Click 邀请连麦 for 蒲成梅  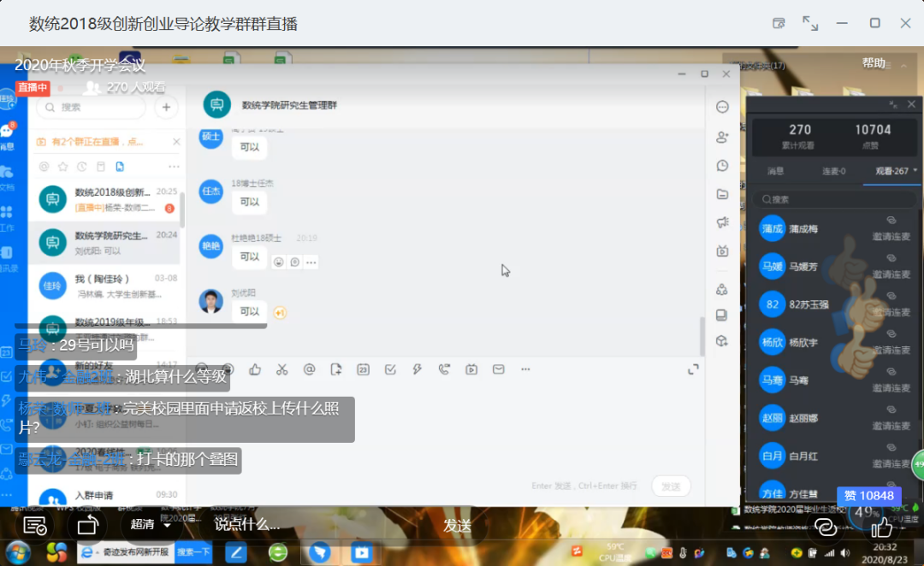pos(891,236)
